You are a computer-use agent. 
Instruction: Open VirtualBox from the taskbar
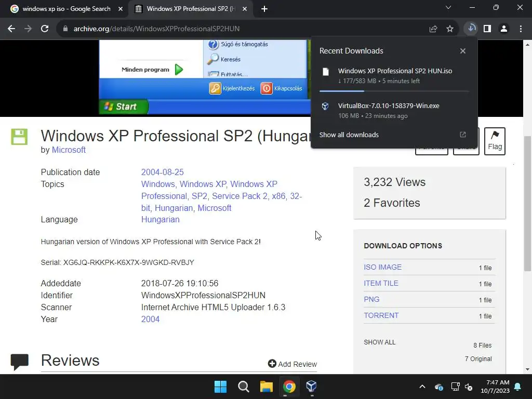[x=312, y=387]
